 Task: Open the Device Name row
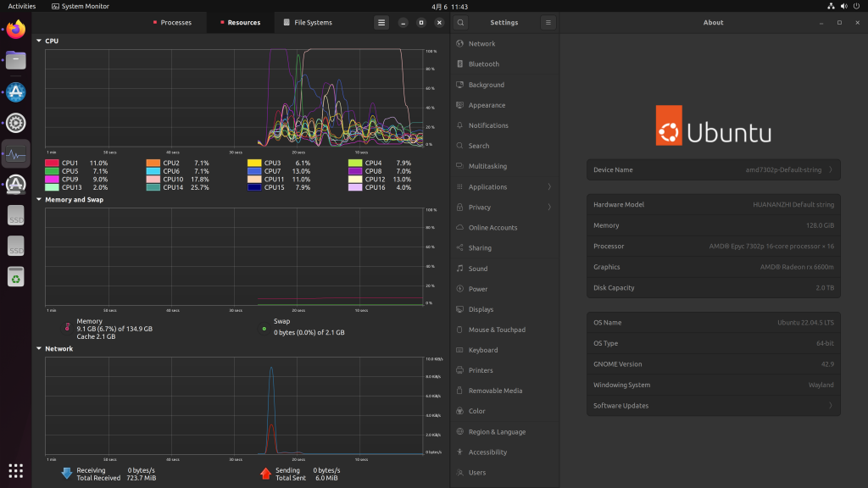[713, 169]
